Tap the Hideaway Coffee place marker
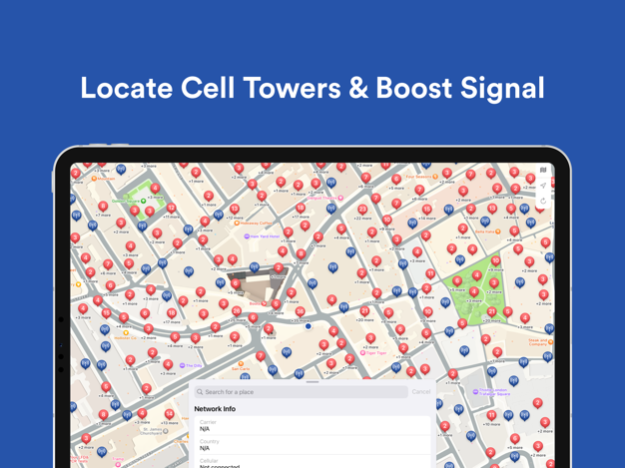The image size is (625, 468). tap(237, 223)
